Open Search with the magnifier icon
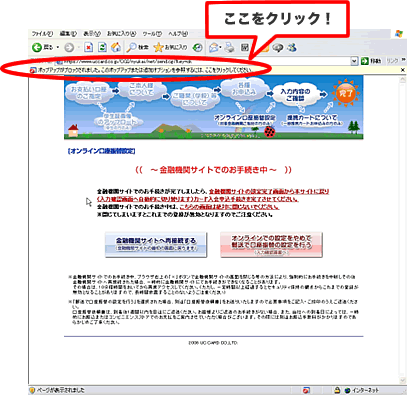Viewport: 407px width, 395px height. click(137, 47)
